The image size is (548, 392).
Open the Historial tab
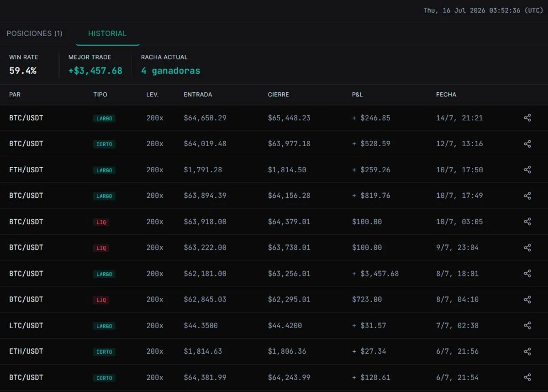[107, 33]
